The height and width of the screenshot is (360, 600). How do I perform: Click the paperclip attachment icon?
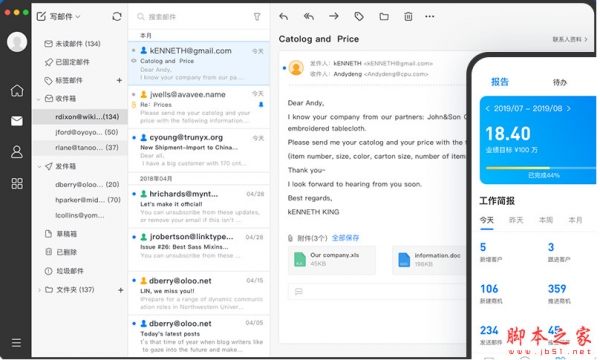tap(290, 238)
